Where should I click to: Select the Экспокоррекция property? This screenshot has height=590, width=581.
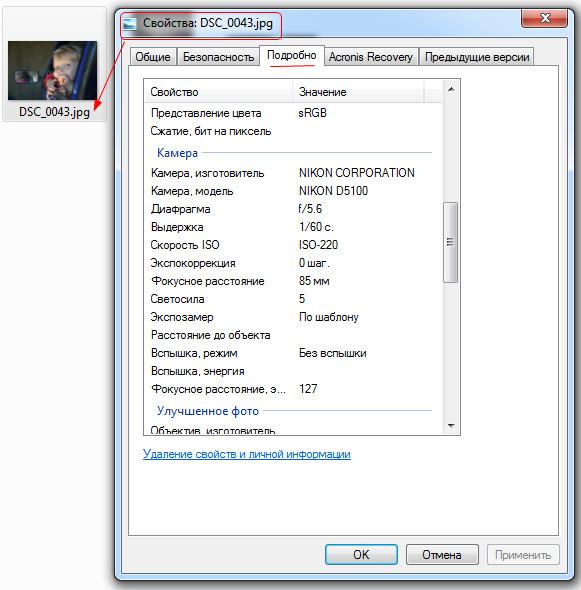click(193, 263)
